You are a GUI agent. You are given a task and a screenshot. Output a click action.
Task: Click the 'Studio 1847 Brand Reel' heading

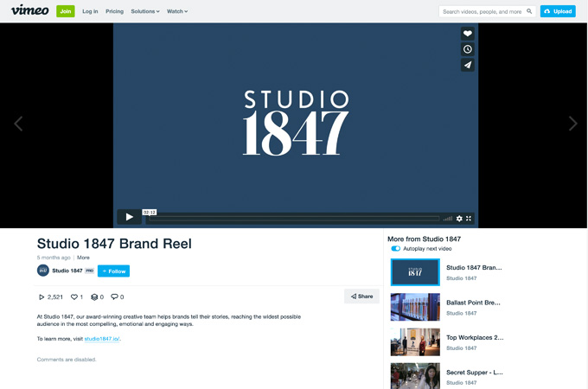tap(114, 244)
